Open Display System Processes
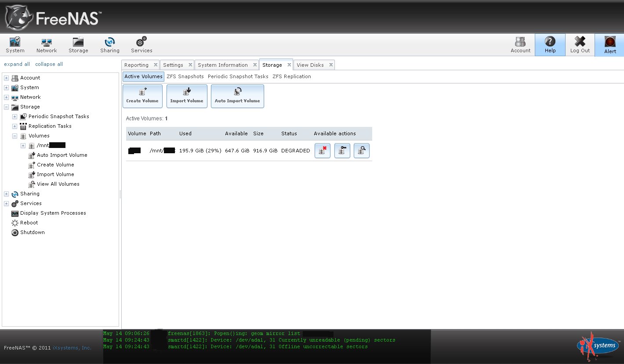The height and width of the screenshot is (364, 624). tap(53, 213)
